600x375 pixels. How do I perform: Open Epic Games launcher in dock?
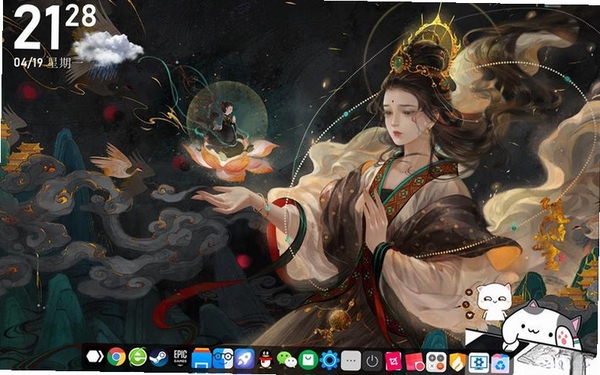[x=180, y=357]
